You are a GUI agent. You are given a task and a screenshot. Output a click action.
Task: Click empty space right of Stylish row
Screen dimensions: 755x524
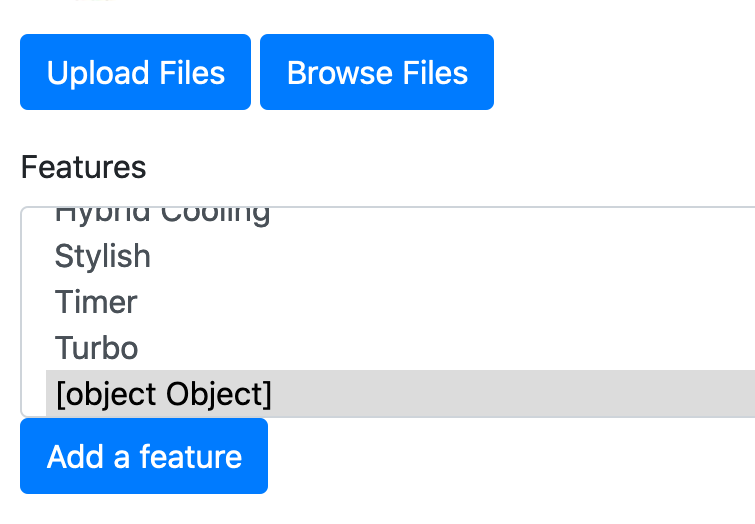(453, 255)
